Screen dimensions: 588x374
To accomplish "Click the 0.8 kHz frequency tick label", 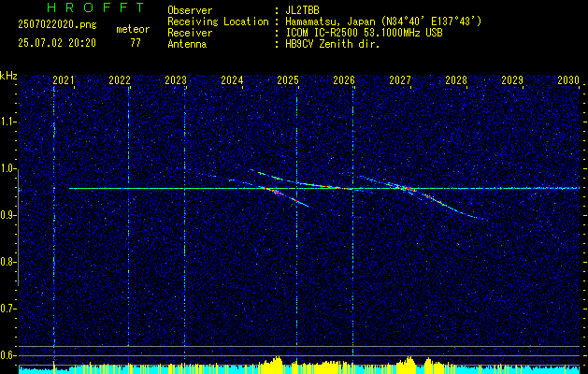I will coord(7,262).
